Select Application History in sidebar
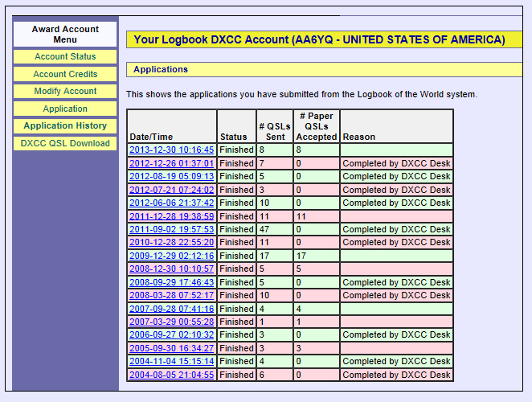Image resolution: width=532 pixels, height=402 pixels. click(x=65, y=125)
